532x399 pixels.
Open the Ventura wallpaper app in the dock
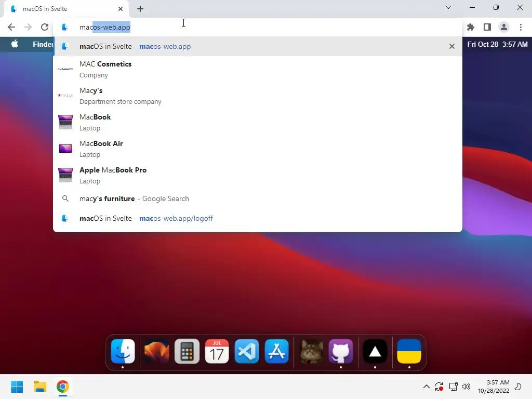click(x=157, y=351)
